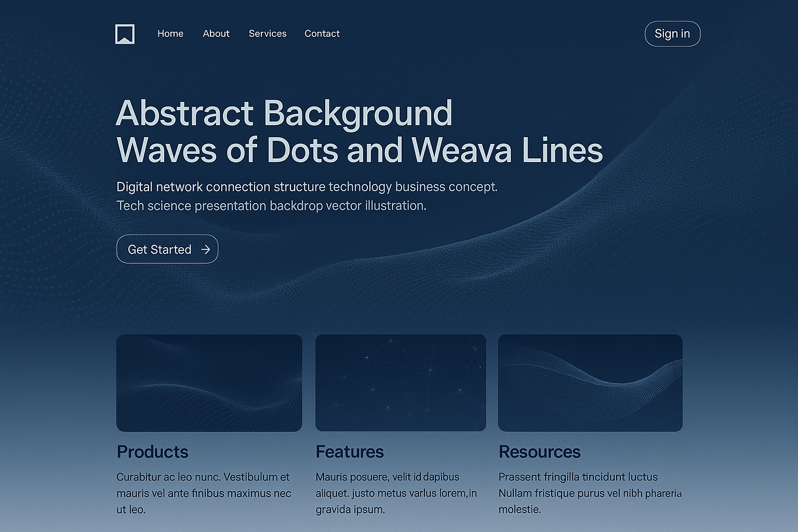The height and width of the screenshot is (532, 798).
Task: Open the Home navigation link
Action: [x=170, y=34]
